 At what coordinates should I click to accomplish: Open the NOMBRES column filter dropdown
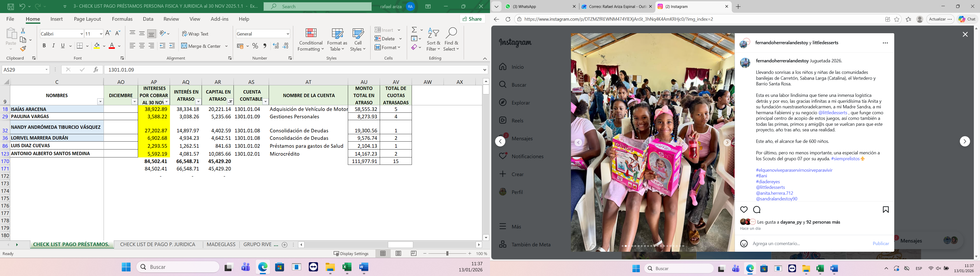coord(100,102)
